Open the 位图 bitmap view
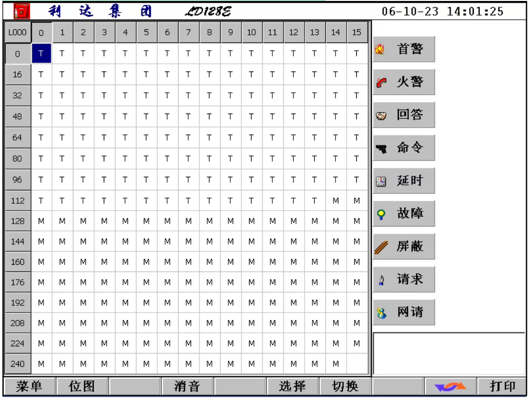Image resolution: width=532 pixels, height=400 pixels. pyautogui.click(x=82, y=386)
